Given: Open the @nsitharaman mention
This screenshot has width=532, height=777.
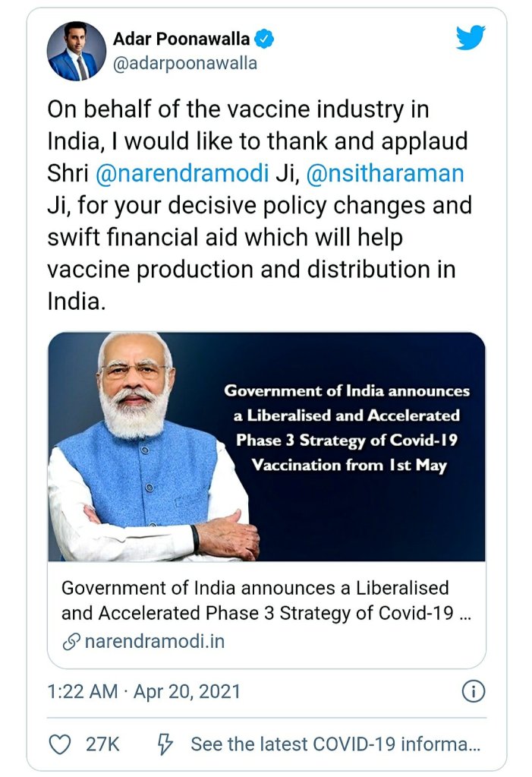Looking at the screenshot, I should pyautogui.click(x=385, y=173).
